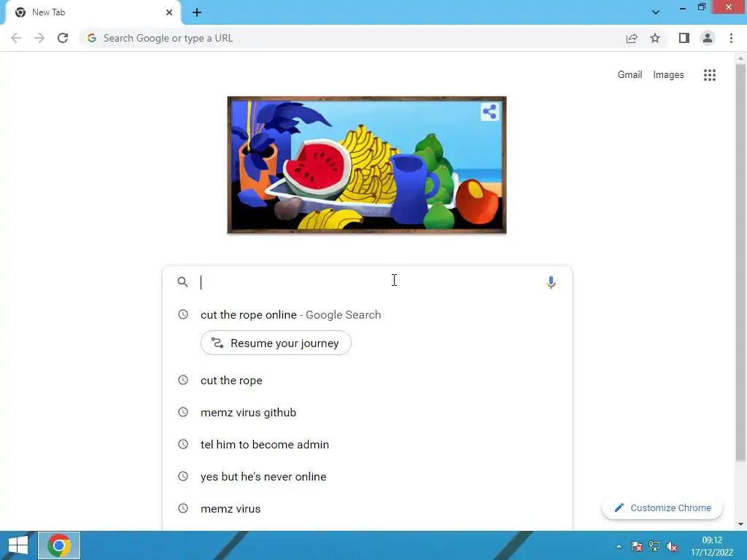Viewport: 747px width, 560px height.
Task: Open the Action Center flag icon
Action: (x=636, y=546)
